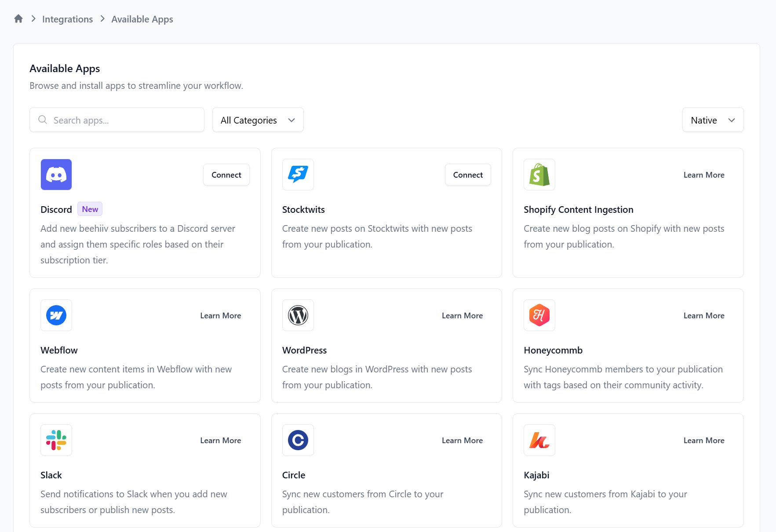Screen dimensions: 776x532
Task: Click the home icon in the breadcrumb
Action: click(x=18, y=18)
